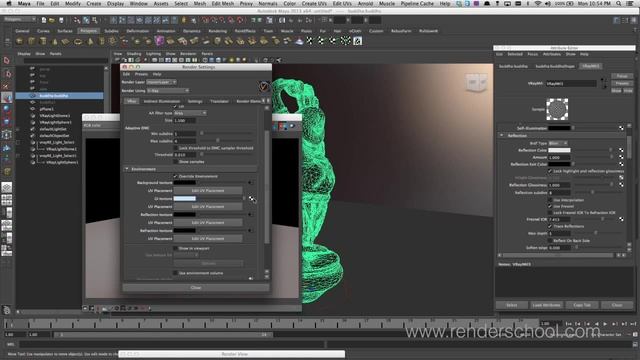Click the map button beside GI texture
This screenshot has height=360, width=640.
point(250,198)
